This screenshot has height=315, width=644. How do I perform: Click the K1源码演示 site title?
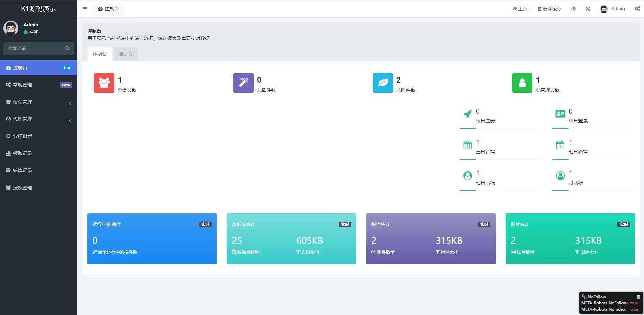39,9
